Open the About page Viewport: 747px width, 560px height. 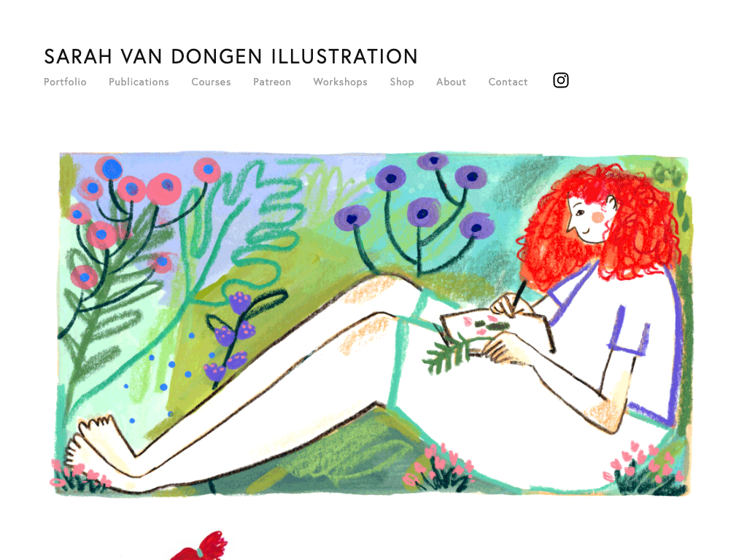451,82
